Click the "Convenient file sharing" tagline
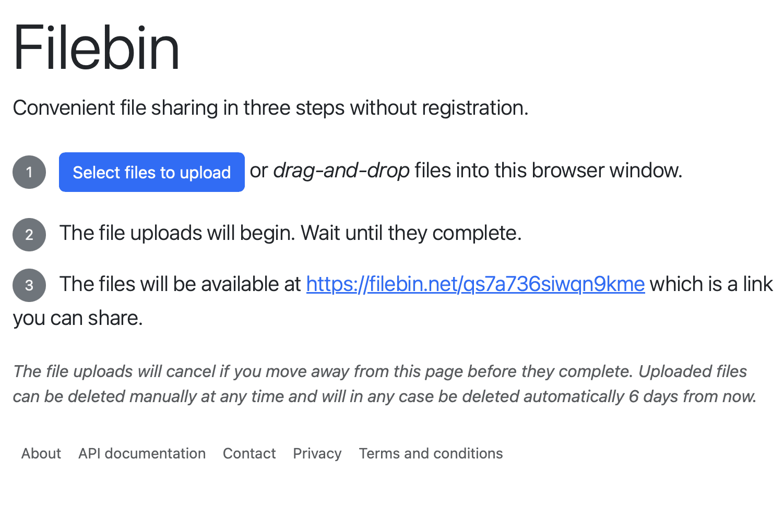Screen dimensions: 784x532 (270, 108)
